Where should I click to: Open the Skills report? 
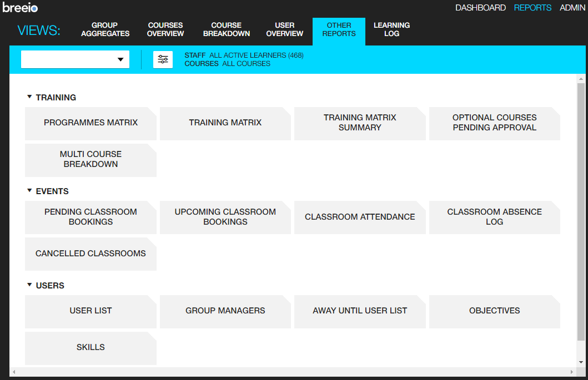[x=91, y=348]
